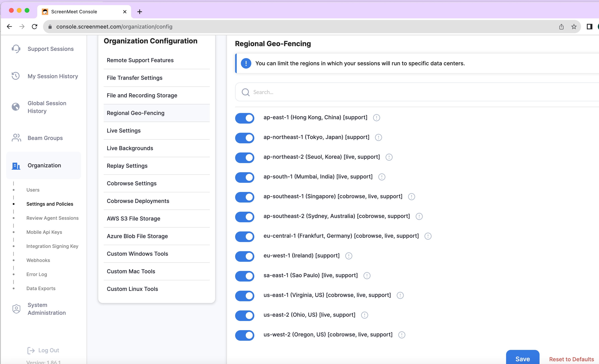The height and width of the screenshot is (364, 599).
Task: Click info icon beside ap-northeast-1 Tokyo
Action: (378, 138)
